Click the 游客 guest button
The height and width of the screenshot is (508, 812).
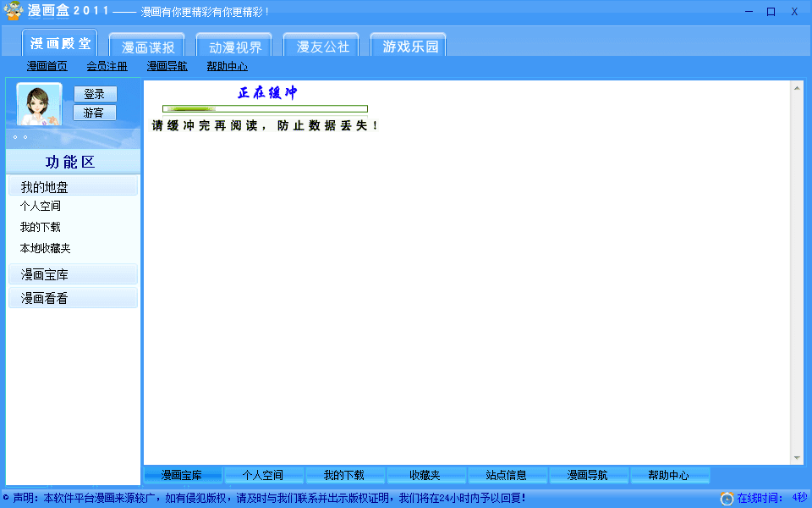pyautogui.click(x=94, y=112)
